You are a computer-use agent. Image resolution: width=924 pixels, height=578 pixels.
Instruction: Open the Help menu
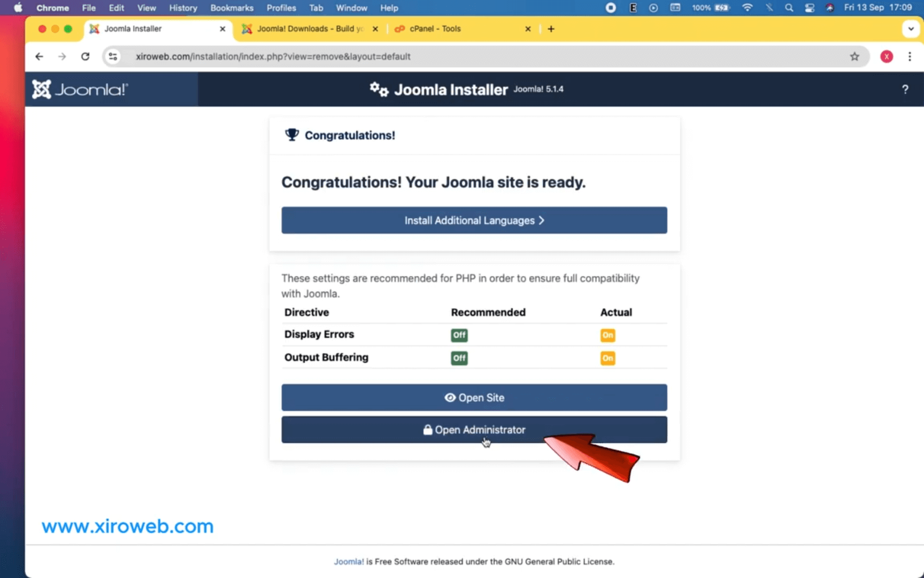click(389, 7)
